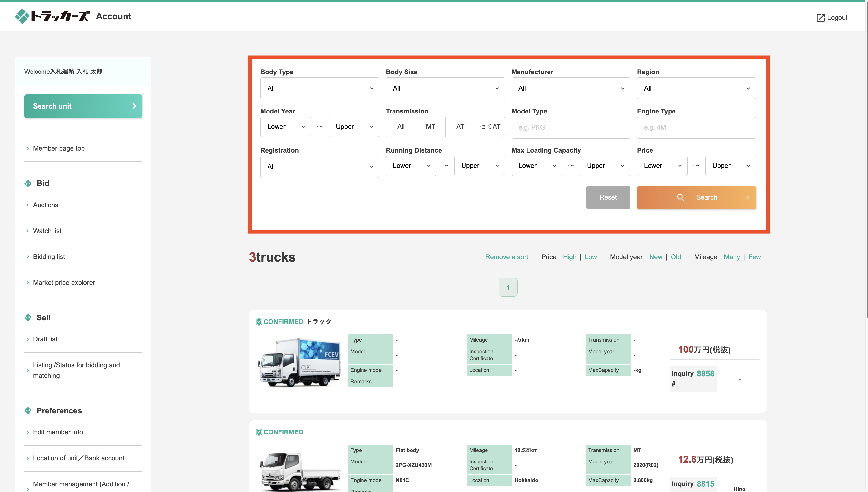Click the Model Type input field
Screen dimensions: 868x492
tap(570, 127)
